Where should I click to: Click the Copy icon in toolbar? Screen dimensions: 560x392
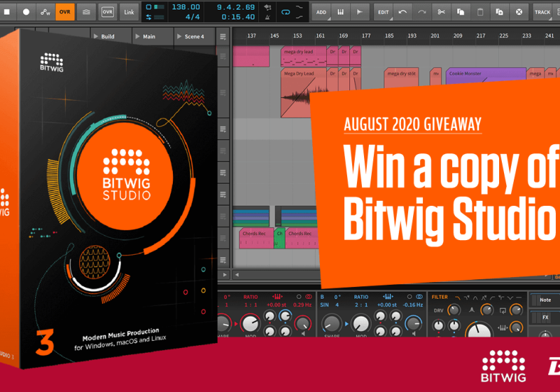460,11
